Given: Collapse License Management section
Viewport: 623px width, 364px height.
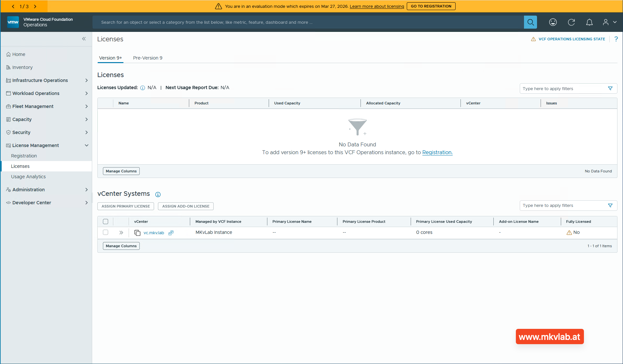Looking at the screenshot, I should [86, 145].
